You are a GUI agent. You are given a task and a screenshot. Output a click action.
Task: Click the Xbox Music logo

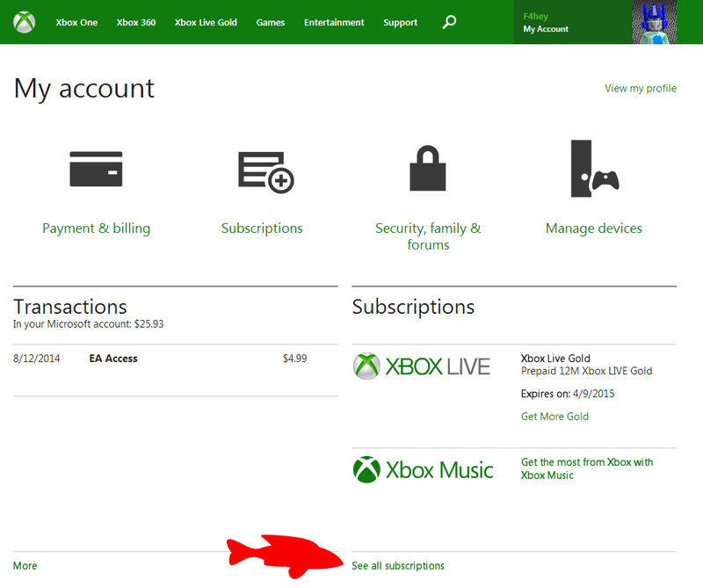[423, 470]
